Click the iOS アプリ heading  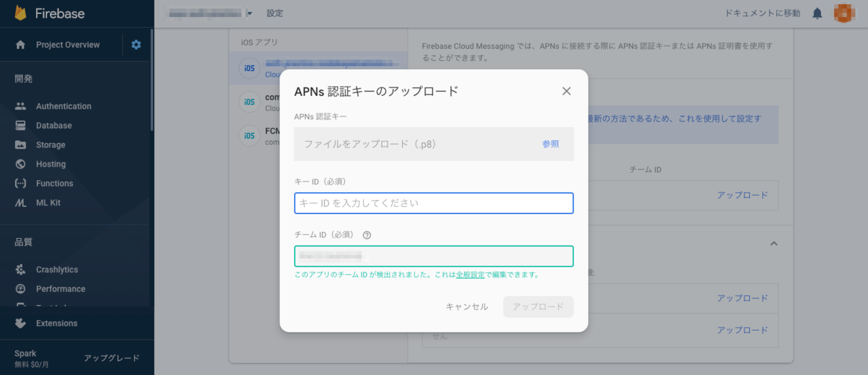click(259, 42)
